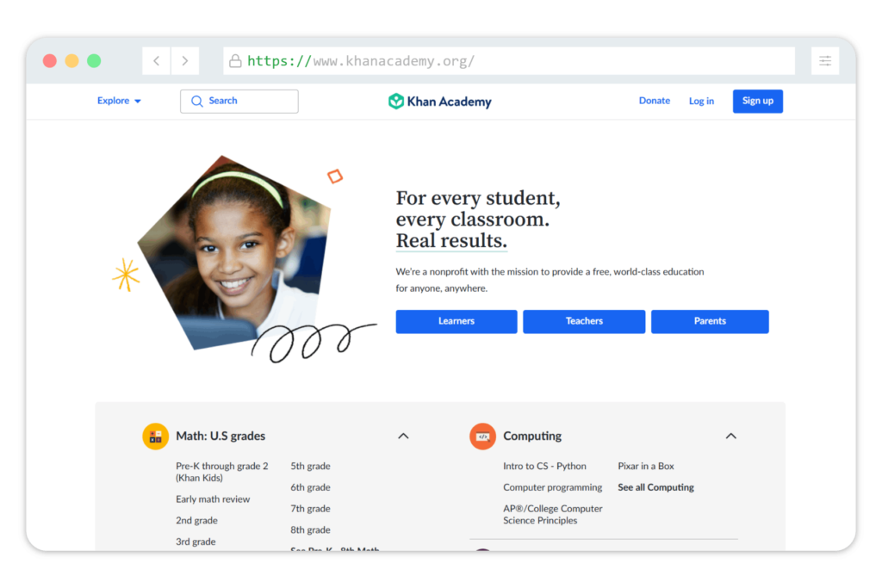Open the 2nd grade link

point(196,521)
